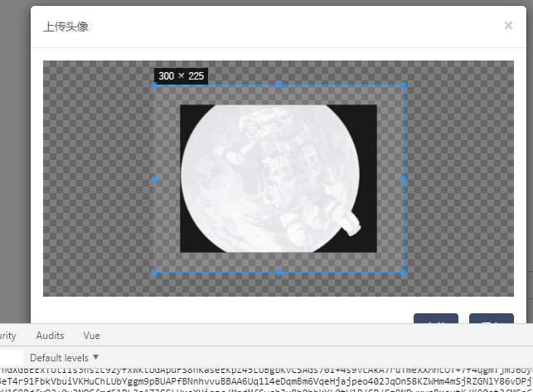This screenshot has width=533, height=392.
Task: Open the Audits tab in DevTools
Action: (50, 336)
